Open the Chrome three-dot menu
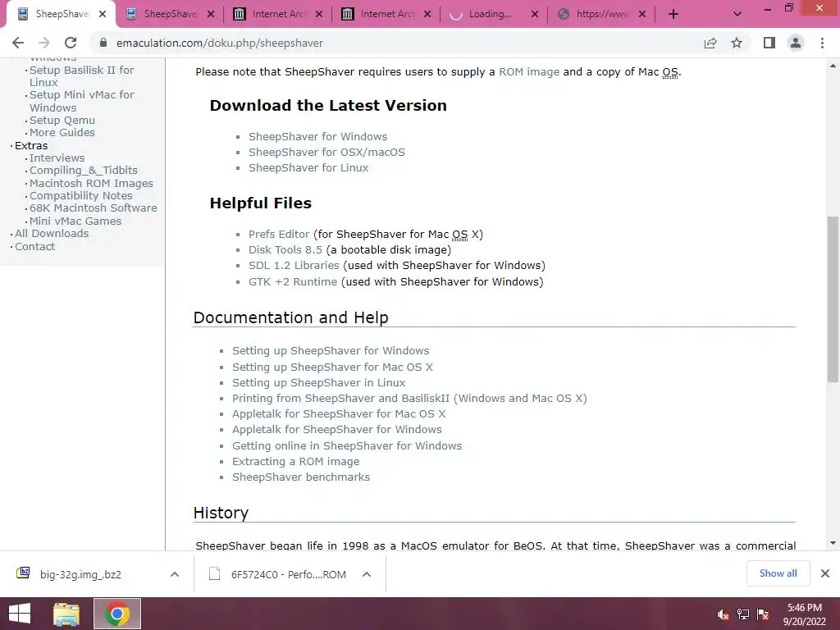The image size is (840, 630). pos(822,43)
